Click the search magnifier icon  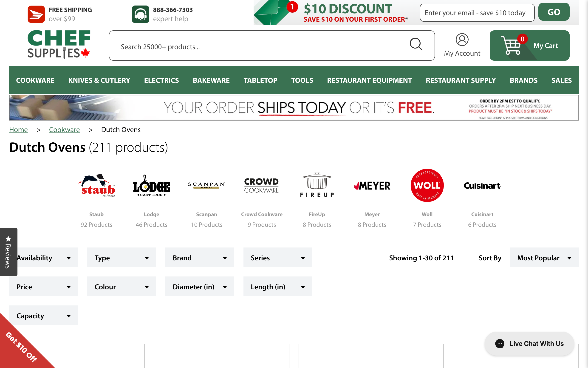pos(416,44)
